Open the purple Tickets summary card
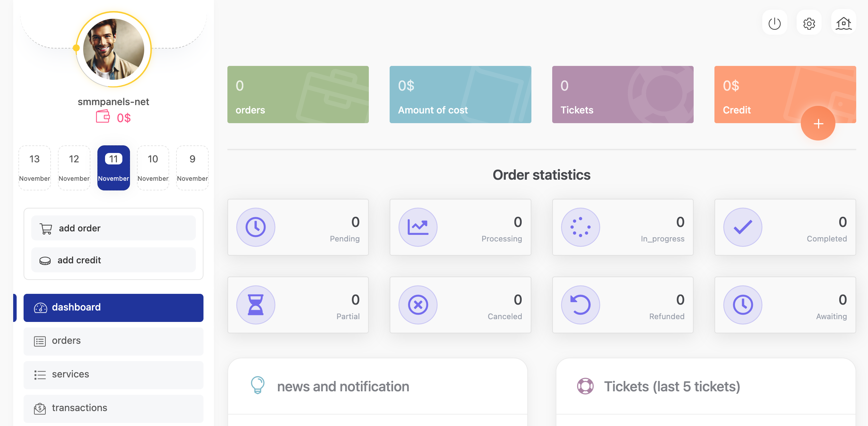The height and width of the screenshot is (426, 868). 623,94
